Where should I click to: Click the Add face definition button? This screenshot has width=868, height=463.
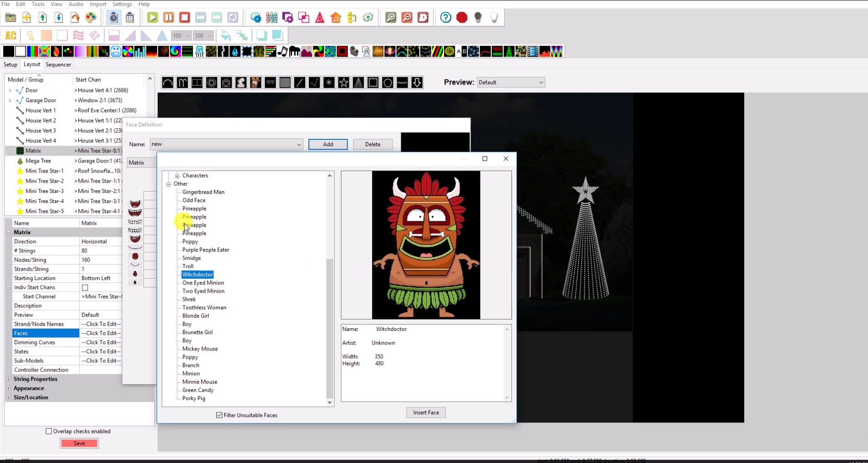[x=328, y=144]
